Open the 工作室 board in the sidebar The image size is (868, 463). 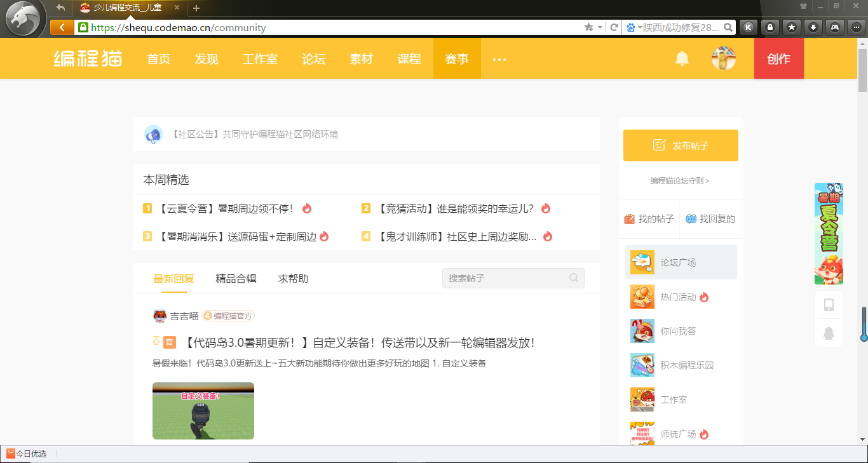(681, 399)
